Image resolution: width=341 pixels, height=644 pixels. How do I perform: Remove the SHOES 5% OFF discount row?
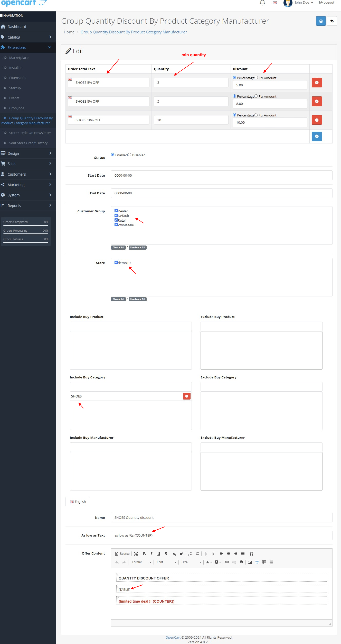coord(317,83)
